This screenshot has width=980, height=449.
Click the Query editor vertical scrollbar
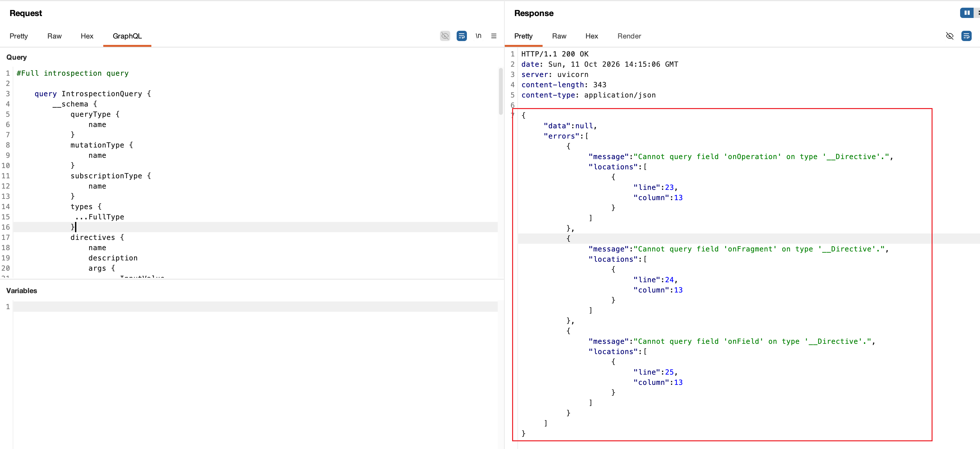click(501, 91)
